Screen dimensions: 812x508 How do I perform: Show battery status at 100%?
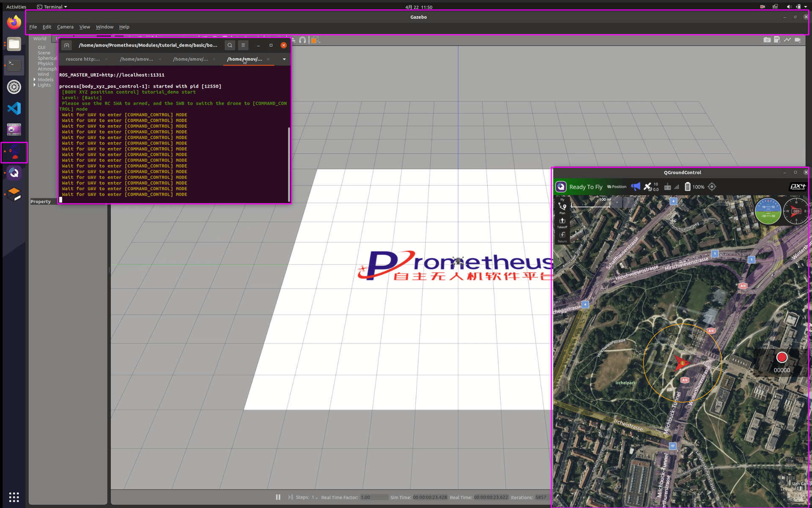(694, 187)
